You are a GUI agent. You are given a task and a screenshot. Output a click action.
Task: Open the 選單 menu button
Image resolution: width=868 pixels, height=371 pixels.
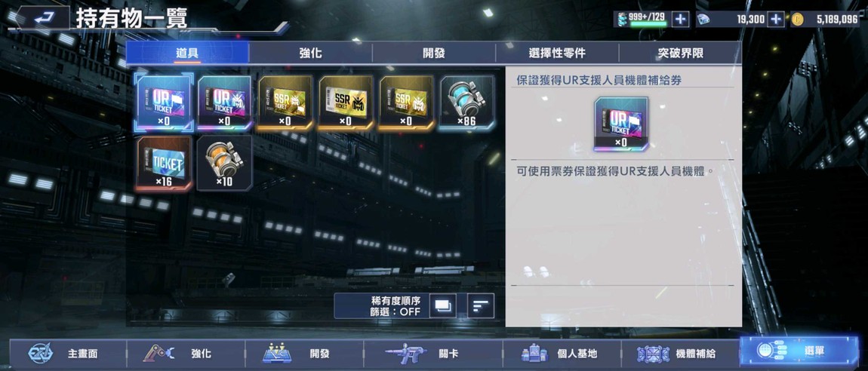(799, 351)
